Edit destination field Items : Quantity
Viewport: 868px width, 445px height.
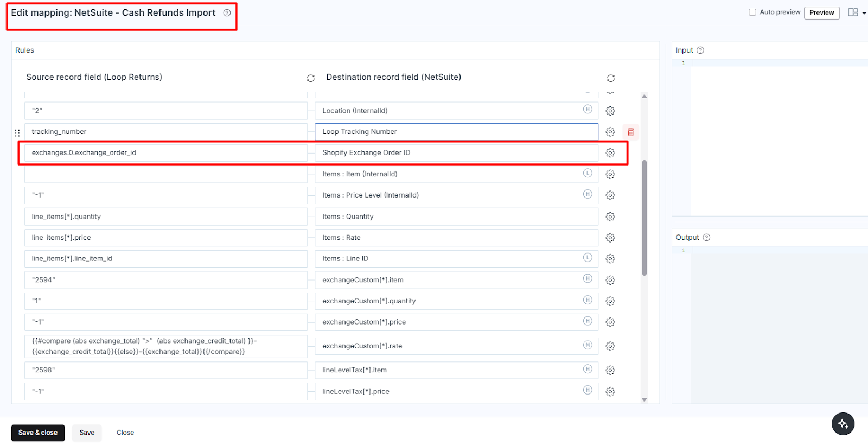point(456,217)
